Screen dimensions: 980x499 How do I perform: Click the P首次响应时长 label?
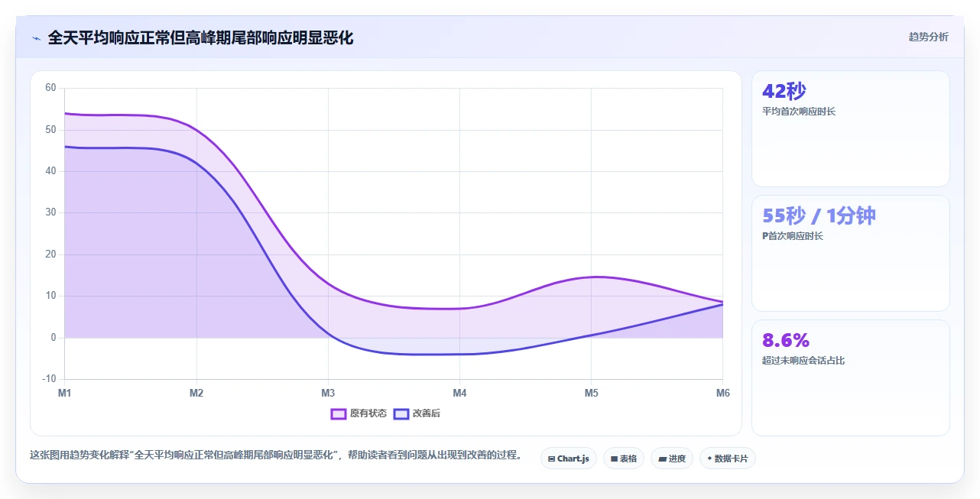pyautogui.click(x=793, y=236)
